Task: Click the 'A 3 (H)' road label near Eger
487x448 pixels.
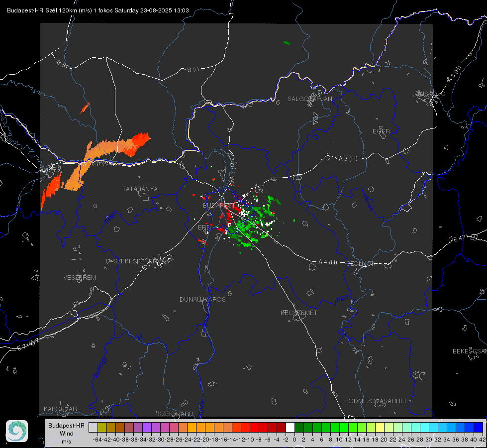Action: click(x=348, y=159)
